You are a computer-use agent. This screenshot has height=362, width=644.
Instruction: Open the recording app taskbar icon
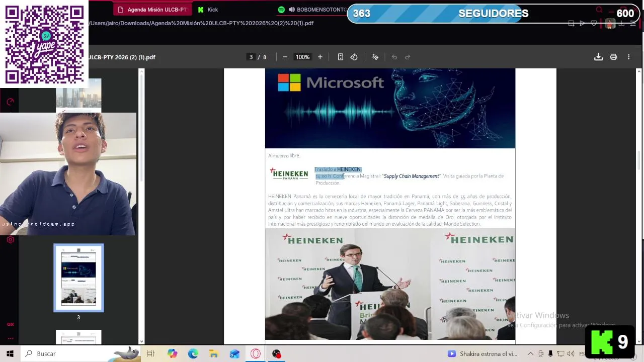pyautogui.click(x=276, y=353)
